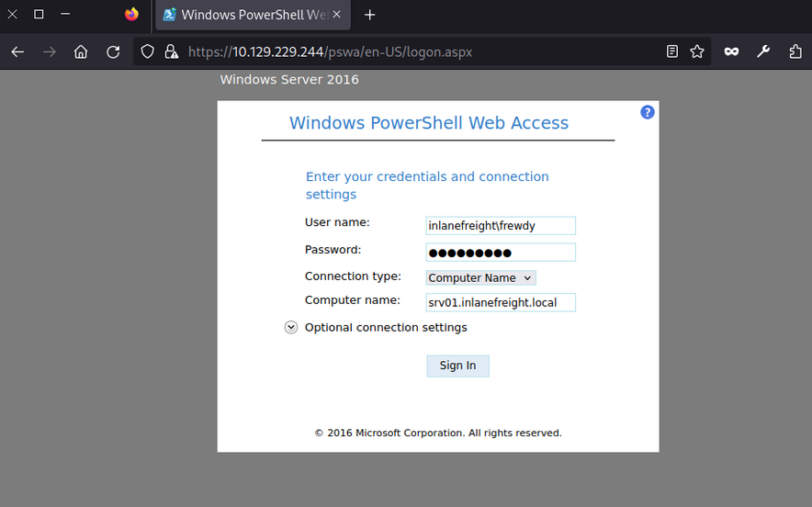This screenshot has width=812, height=507.
Task: Click the Enter your credentials heading text
Action: (x=427, y=186)
